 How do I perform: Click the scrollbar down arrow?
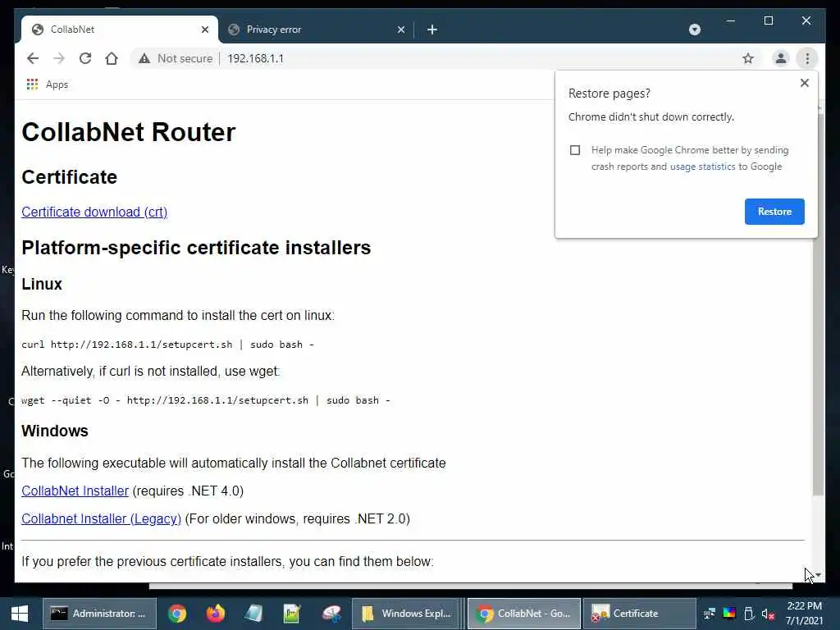pyautogui.click(x=818, y=575)
